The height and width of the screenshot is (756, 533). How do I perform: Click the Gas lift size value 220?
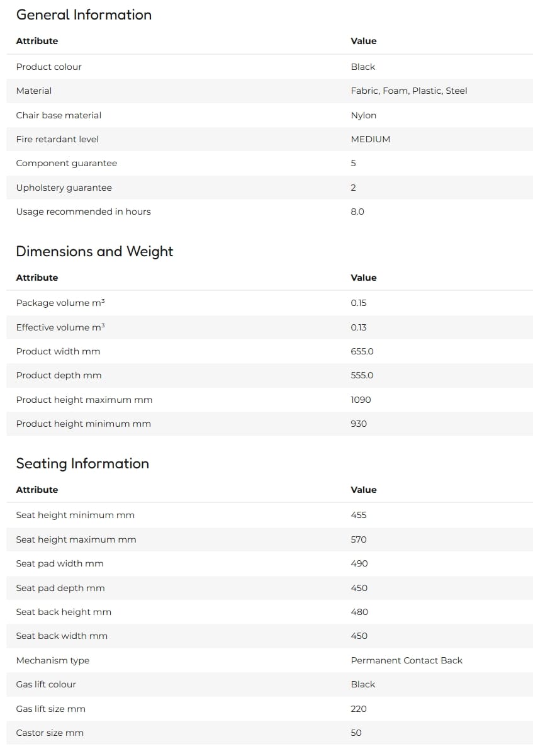pos(359,709)
